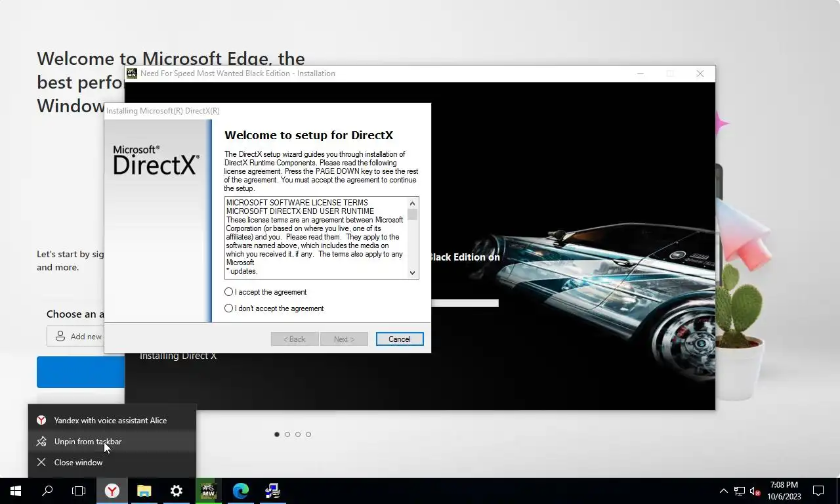
Task: Open the notification center icon
Action: (818, 491)
